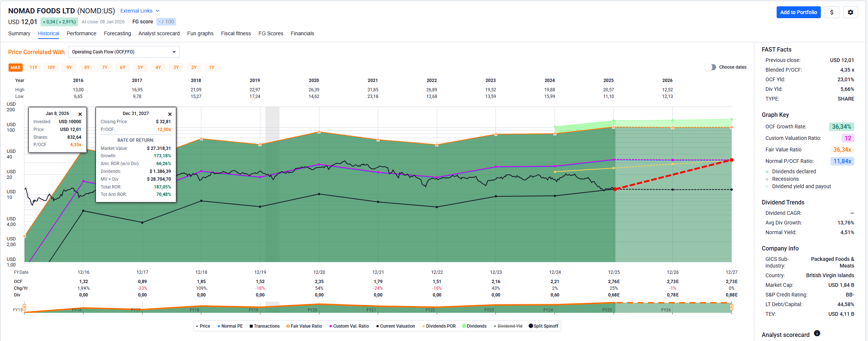Image resolution: width=868 pixels, height=341 pixels.
Task: Click the settings gear icon
Action: 850,12
